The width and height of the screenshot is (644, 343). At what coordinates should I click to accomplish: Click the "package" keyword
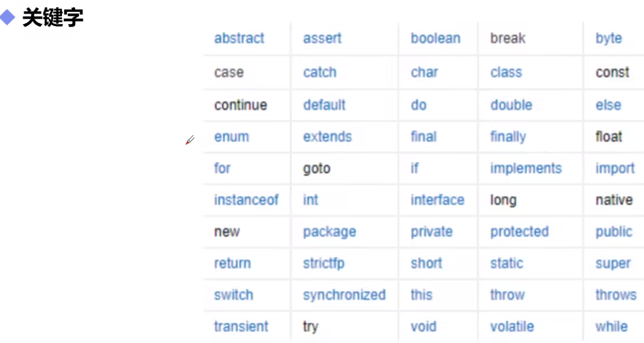click(329, 232)
